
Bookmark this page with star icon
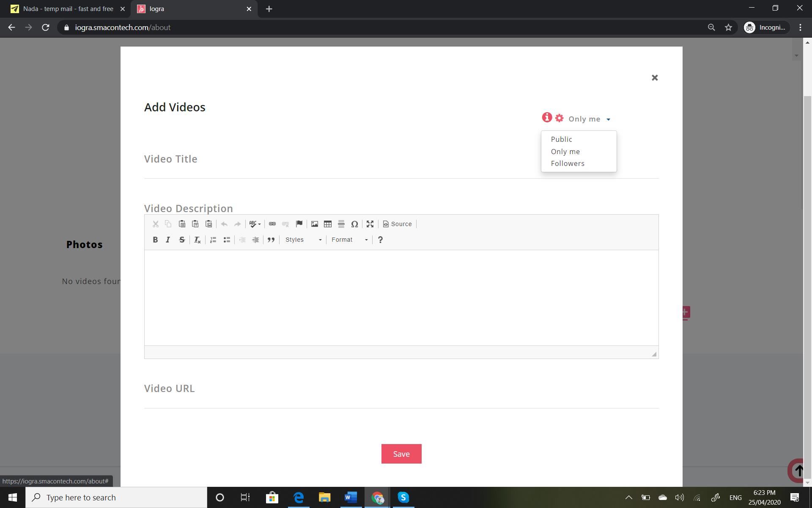click(728, 28)
